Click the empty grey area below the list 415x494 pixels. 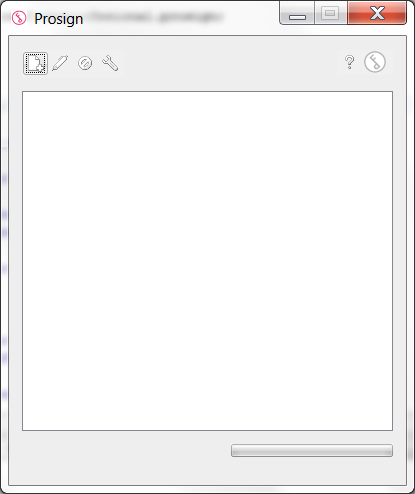pyautogui.click(x=120, y=460)
